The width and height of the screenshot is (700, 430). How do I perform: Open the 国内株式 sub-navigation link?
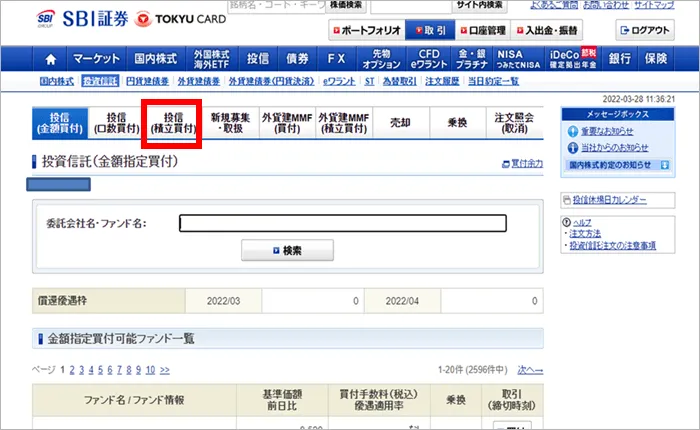[57, 81]
